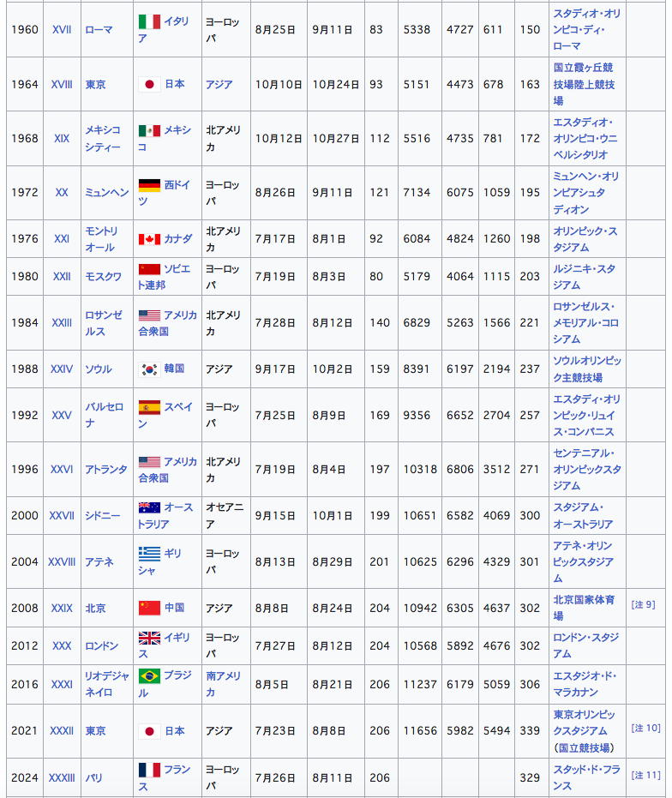Viewport: 672px width, 798px height.
Task: Click the Soviet Union flag icon
Action: coord(149,269)
